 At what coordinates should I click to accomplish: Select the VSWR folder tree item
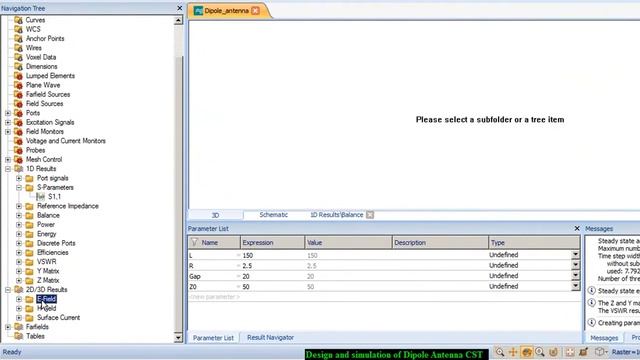click(47, 262)
